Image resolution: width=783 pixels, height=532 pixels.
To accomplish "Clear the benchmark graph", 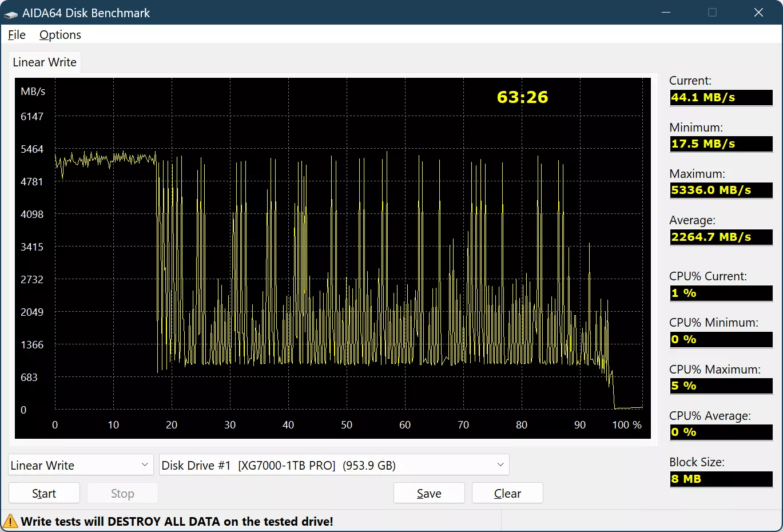I will click(507, 493).
